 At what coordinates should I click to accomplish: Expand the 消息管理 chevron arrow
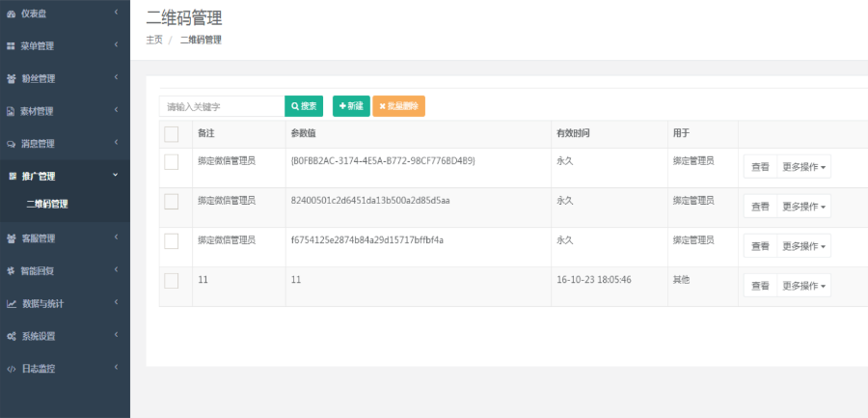(116, 142)
